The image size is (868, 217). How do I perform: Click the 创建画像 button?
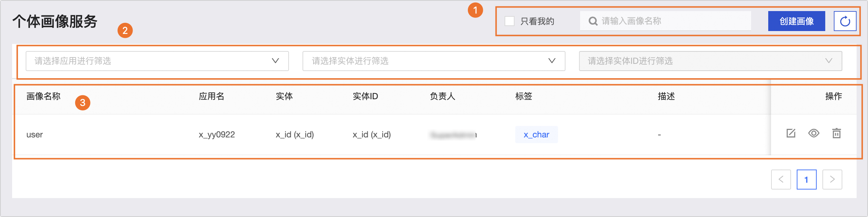[x=796, y=21]
